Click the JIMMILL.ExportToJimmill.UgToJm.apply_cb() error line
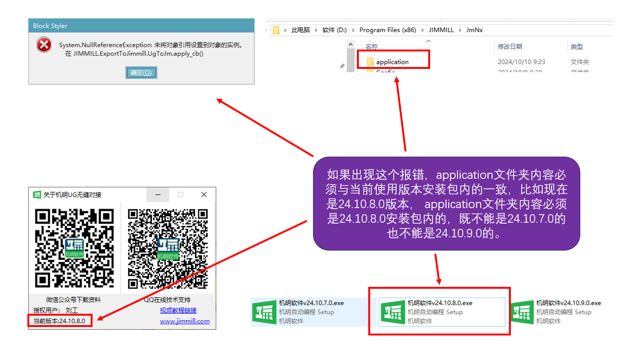644x360 pixels. 135,54
